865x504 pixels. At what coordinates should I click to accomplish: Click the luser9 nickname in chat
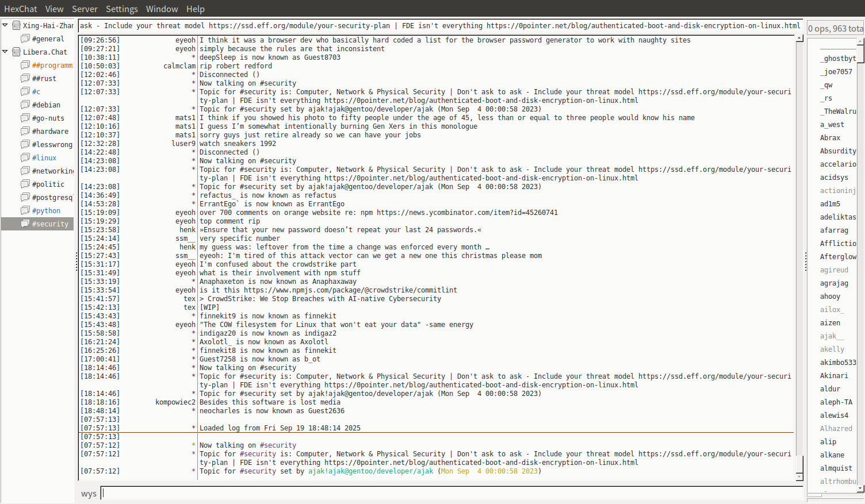click(x=183, y=144)
